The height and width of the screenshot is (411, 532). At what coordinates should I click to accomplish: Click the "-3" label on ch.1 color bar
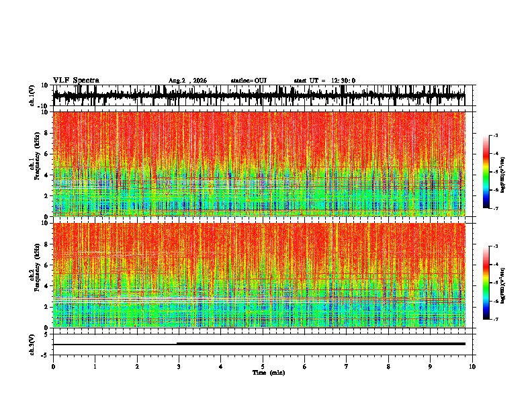[495, 135]
